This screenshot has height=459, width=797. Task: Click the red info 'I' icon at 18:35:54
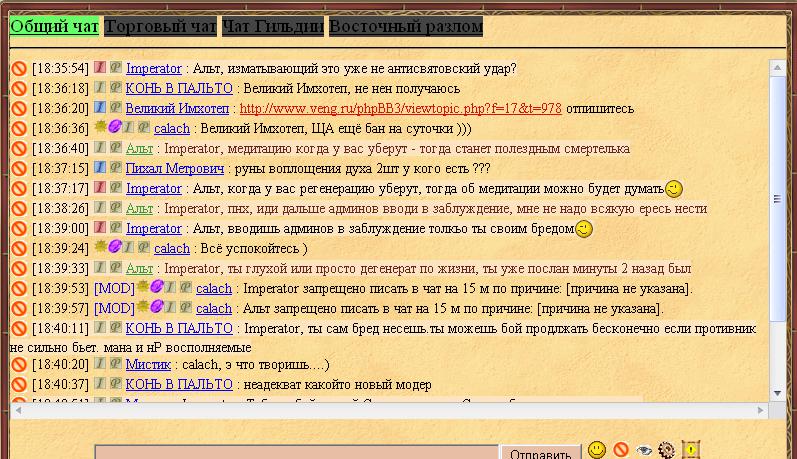pyautogui.click(x=100, y=67)
